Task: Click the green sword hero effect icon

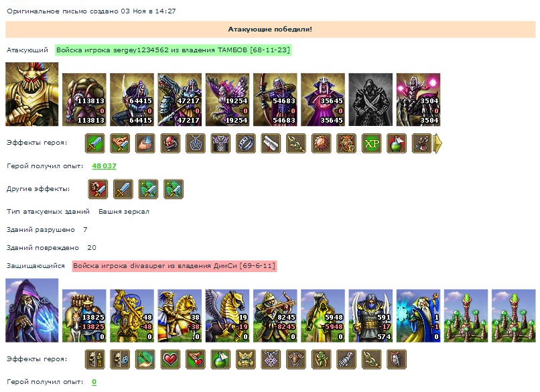Action: click(95, 143)
